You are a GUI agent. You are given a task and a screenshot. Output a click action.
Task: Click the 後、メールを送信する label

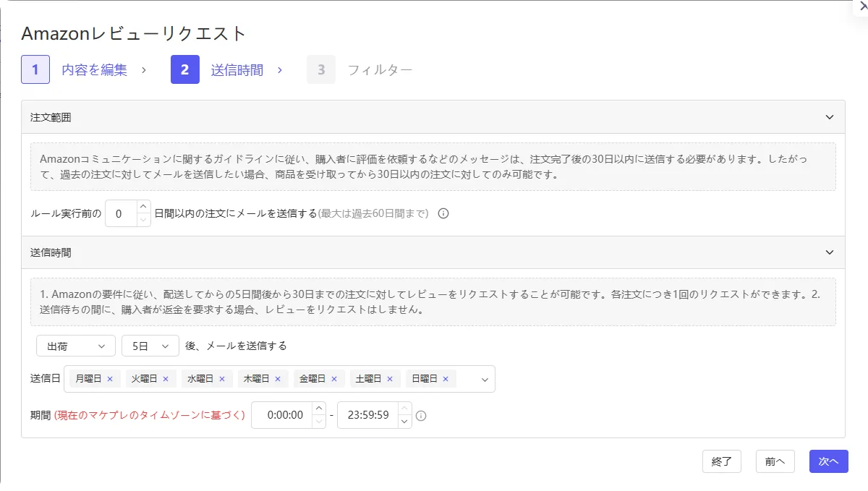236,346
